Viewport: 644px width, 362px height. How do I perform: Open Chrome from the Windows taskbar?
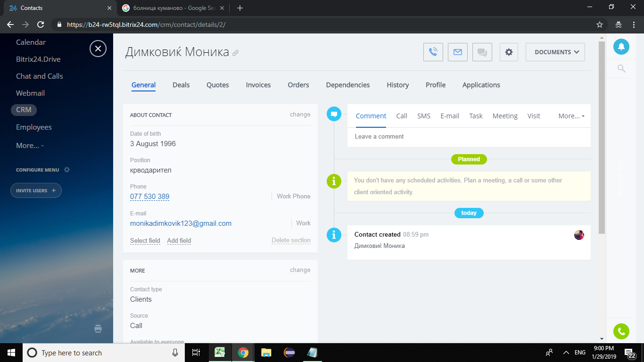tap(243, 353)
